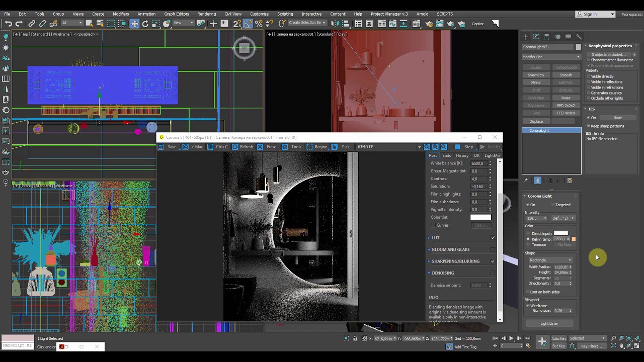Open the Graph Editors menu
The height and width of the screenshot is (362, 644).
click(x=177, y=14)
